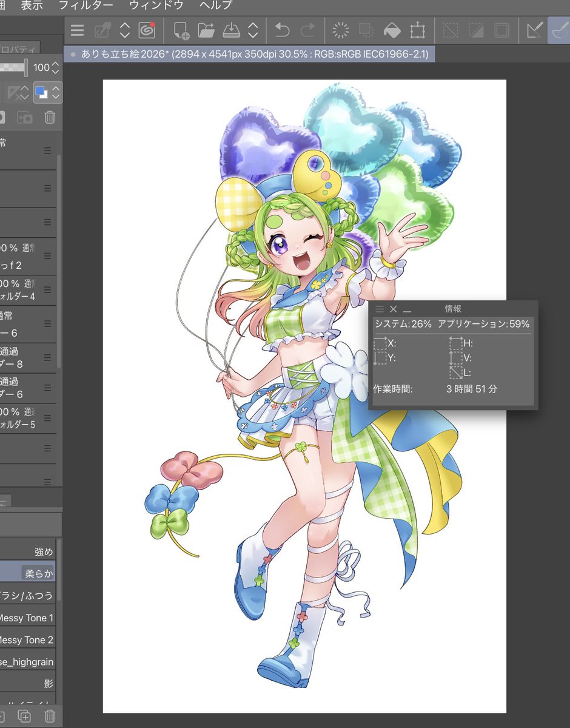Viewport: 570px width, 728px height.
Task: Open dropdown arrows beside mask icon
Action: coord(25,93)
